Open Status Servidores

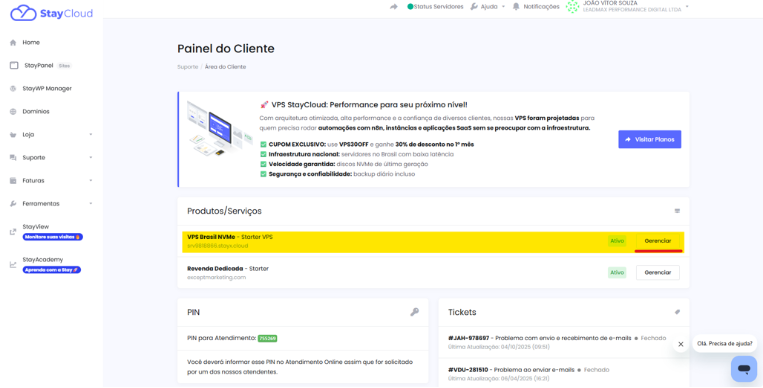pyautogui.click(x=438, y=7)
